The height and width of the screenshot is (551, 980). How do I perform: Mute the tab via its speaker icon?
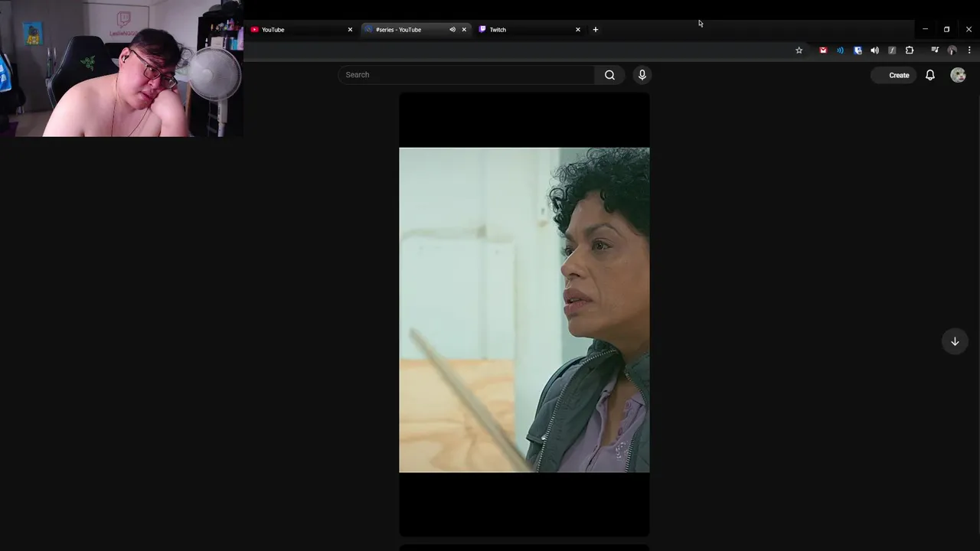(x=452, y=30)
